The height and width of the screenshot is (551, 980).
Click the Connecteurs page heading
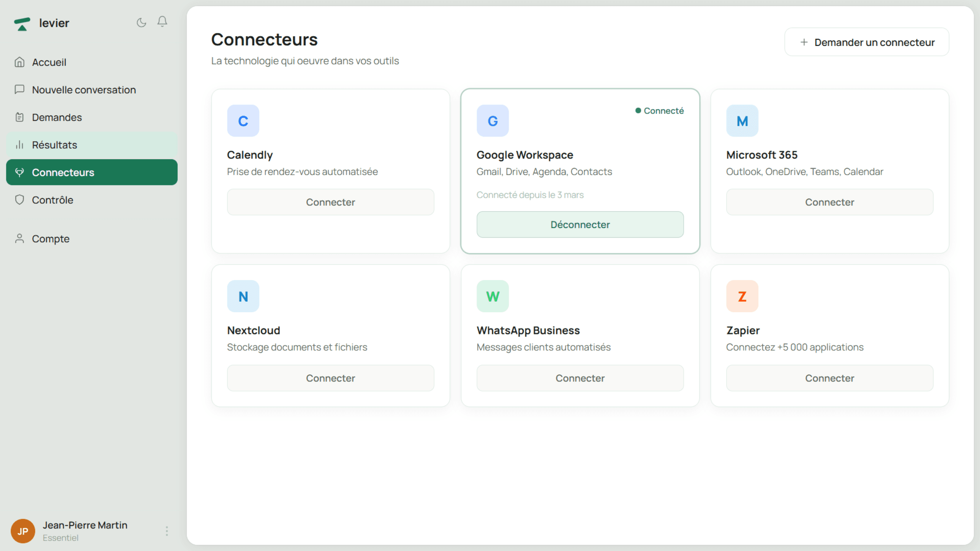click(265, 39)
